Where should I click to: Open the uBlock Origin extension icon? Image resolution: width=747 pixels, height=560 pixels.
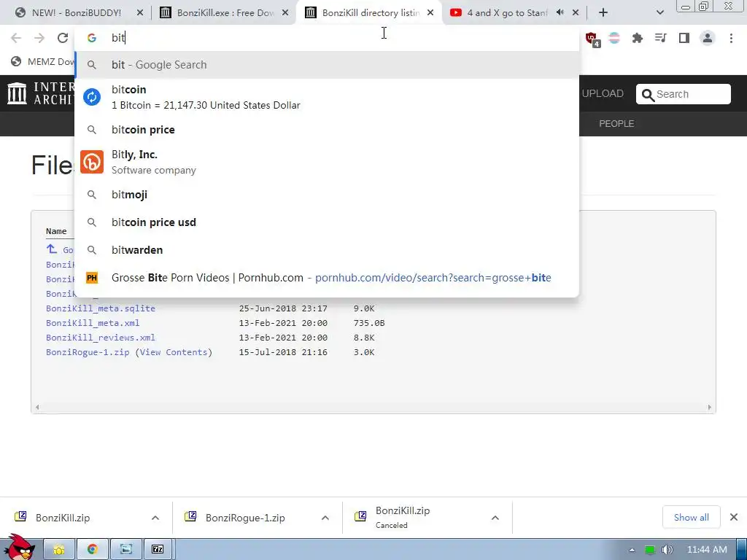pos(592,39)
